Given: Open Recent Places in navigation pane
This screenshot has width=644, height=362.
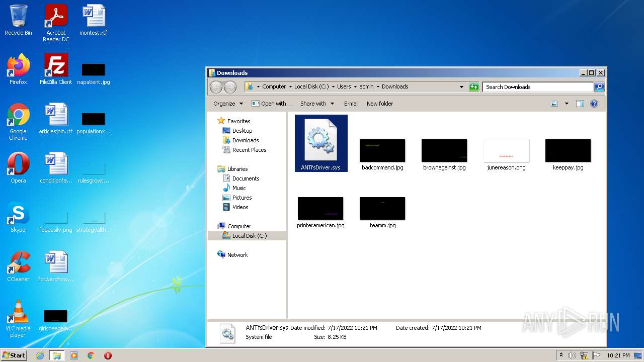Looking at the screenshot, I should point(245,150).
